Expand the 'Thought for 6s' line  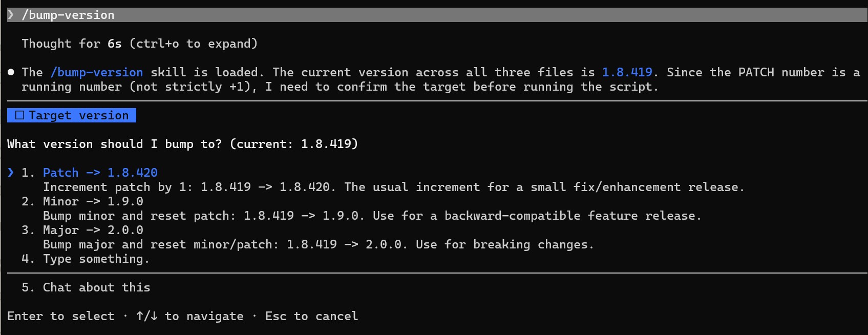[139, 44]
